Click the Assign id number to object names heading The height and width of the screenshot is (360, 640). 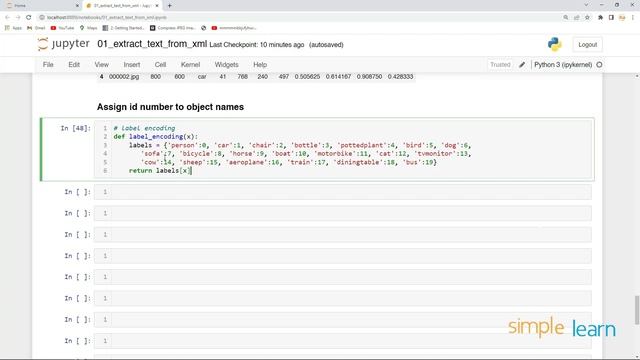click(170, 107)
